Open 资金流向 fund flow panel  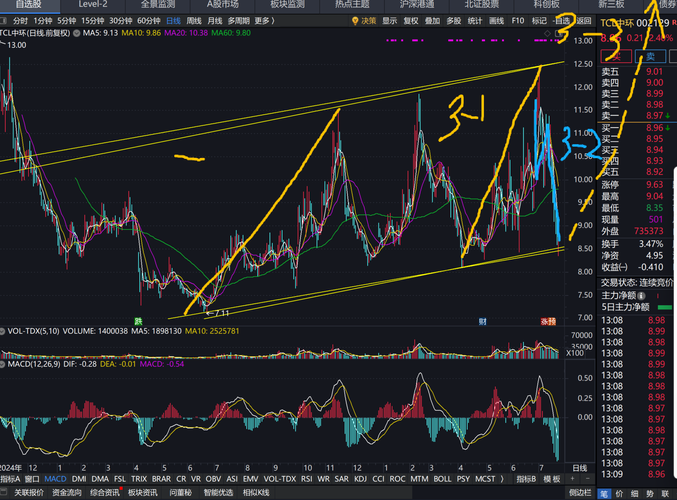click(x=67, y=492)
